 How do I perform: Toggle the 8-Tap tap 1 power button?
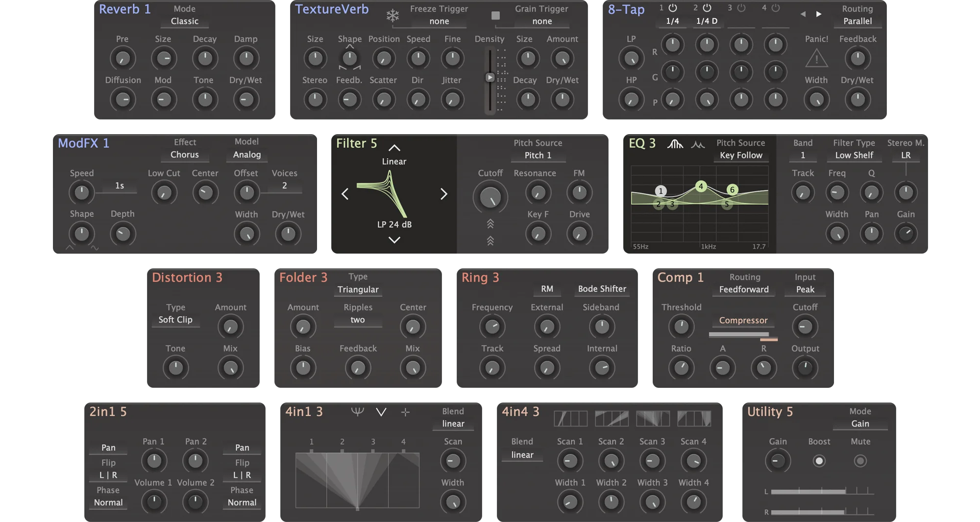pyautogui.click(x=673, y=8)
